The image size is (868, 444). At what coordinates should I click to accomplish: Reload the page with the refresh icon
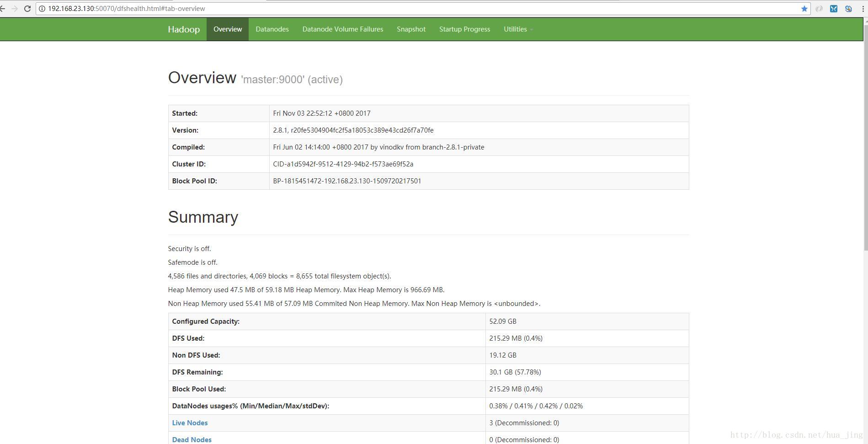tap(27, 9)
